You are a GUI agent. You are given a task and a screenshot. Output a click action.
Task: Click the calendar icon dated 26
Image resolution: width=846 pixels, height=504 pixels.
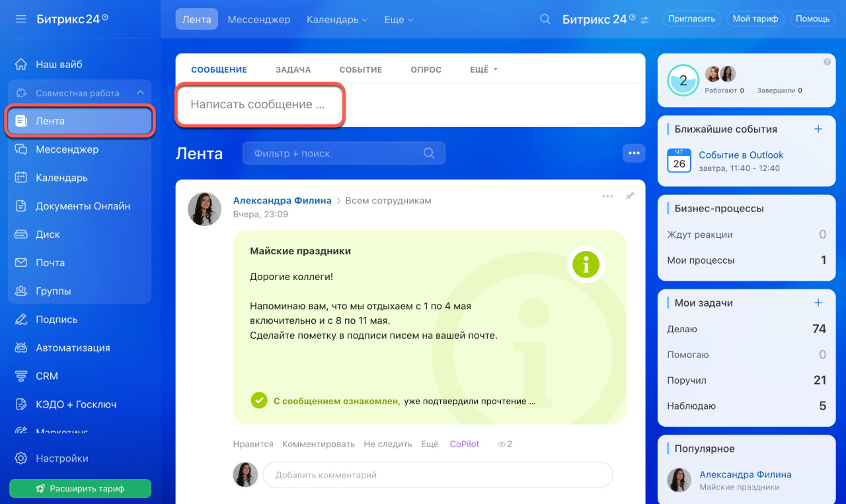[x=679, y=160]
